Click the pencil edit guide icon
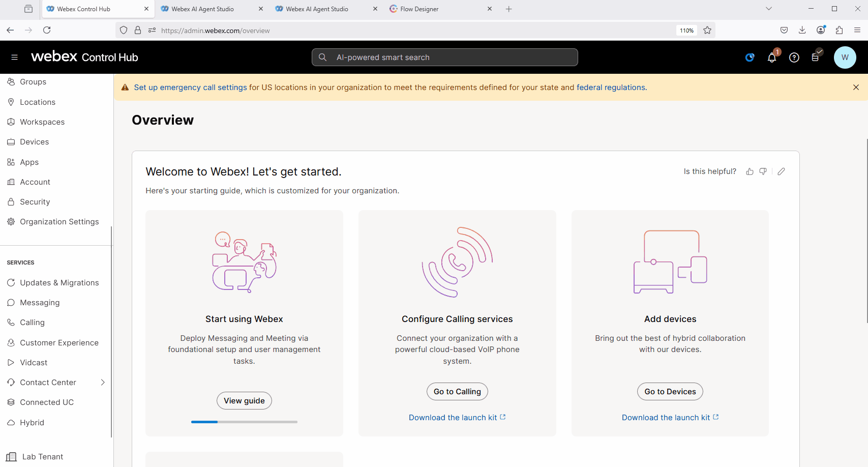 pos(781,172)
